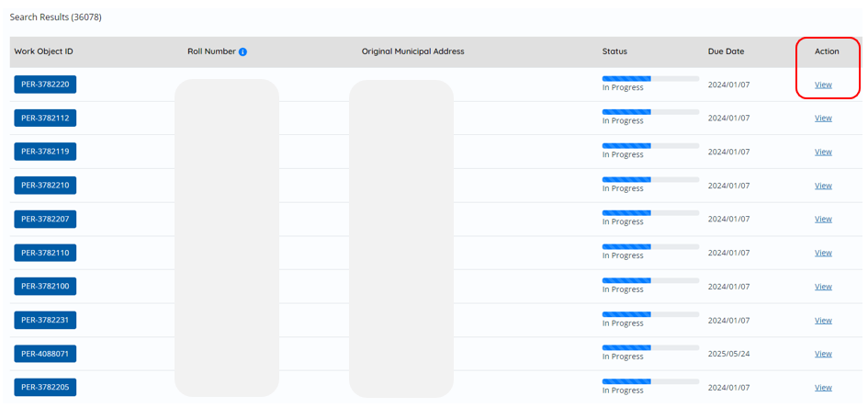This screenshot has width=868, height=419.
Task: Click the PER-3782231 In Progress status bar
Action: coord(650,314)
